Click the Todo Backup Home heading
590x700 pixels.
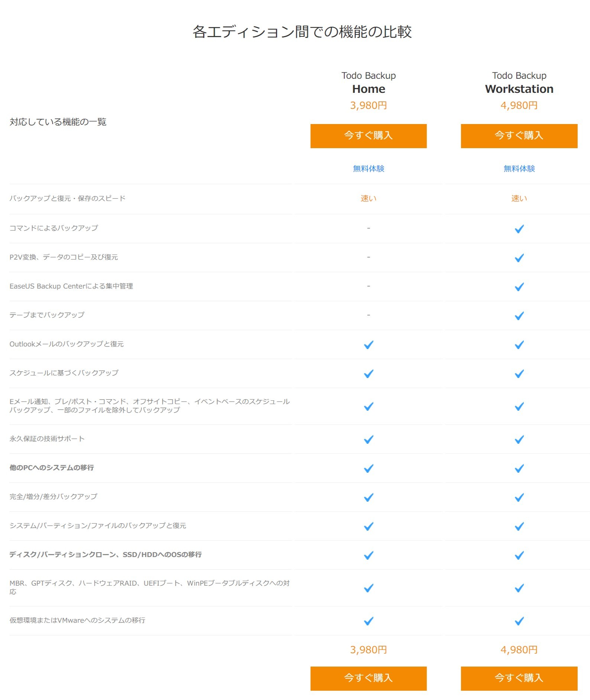pyautogui.click(x=368, y=83)
